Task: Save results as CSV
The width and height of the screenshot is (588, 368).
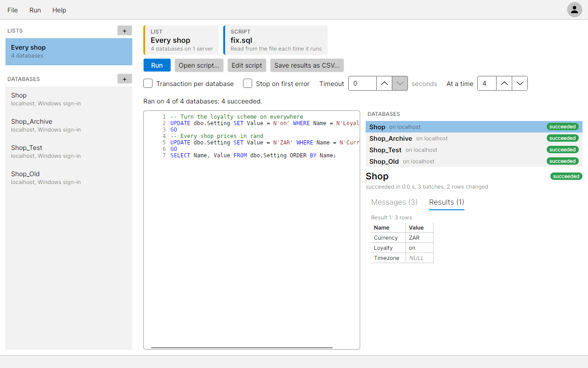Action: (307, 65)
